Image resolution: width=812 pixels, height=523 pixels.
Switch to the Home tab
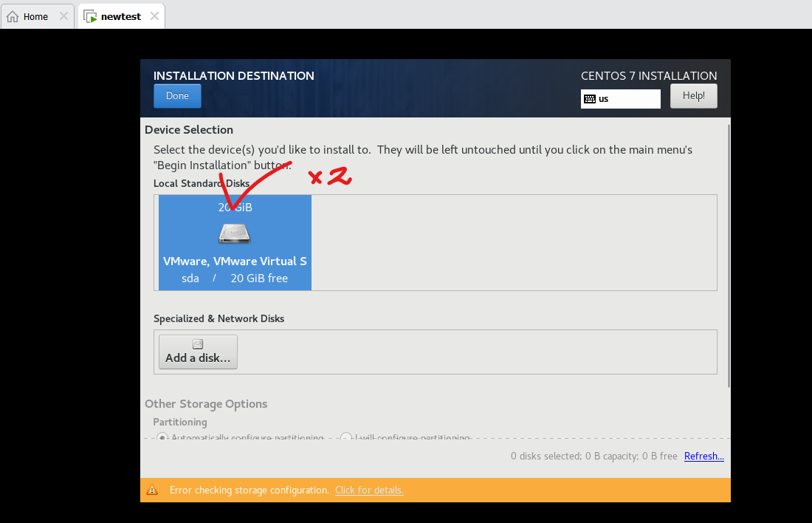[38, 16]
